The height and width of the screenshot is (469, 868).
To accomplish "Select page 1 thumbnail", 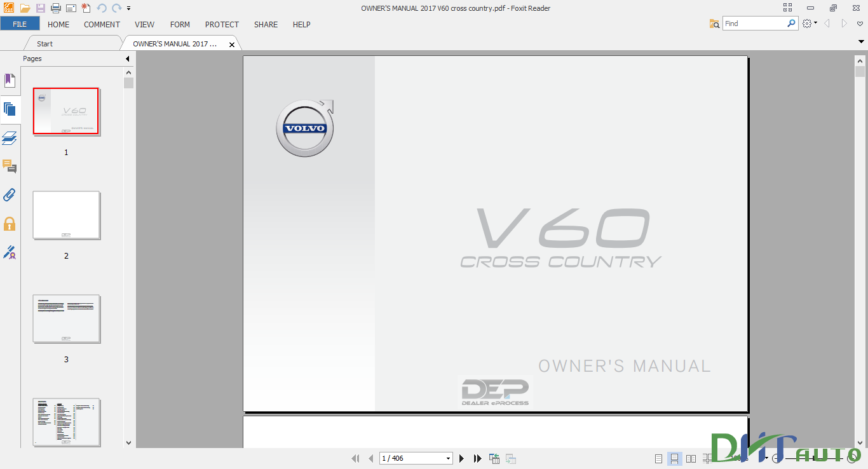I will tap(66, 111).
